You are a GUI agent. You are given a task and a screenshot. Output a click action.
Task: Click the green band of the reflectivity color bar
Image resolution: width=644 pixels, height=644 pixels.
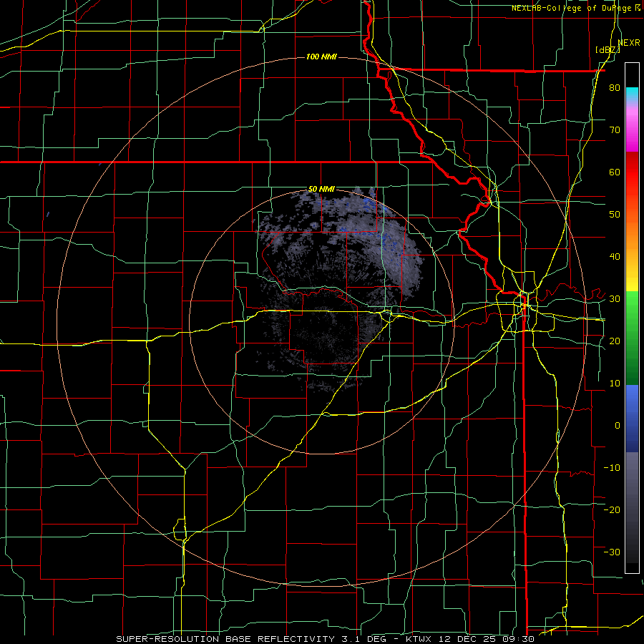point(632,338)
